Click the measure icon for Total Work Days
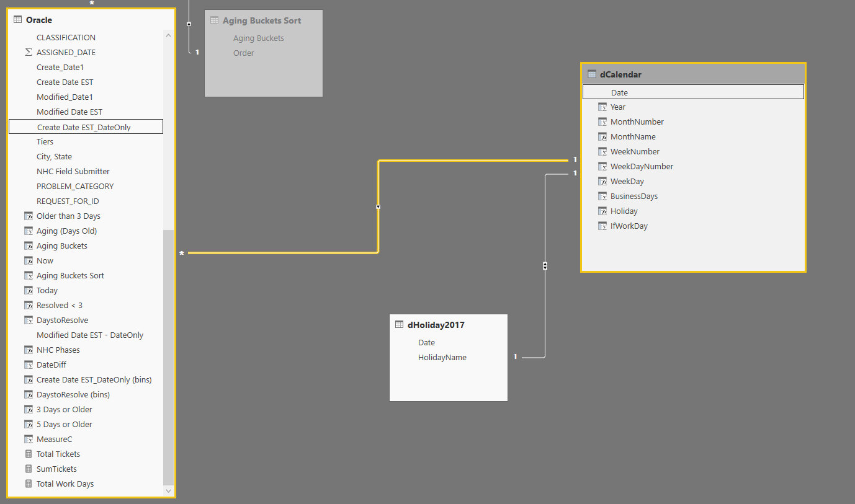This screenshot has height=504, width=855. (28, 484)
